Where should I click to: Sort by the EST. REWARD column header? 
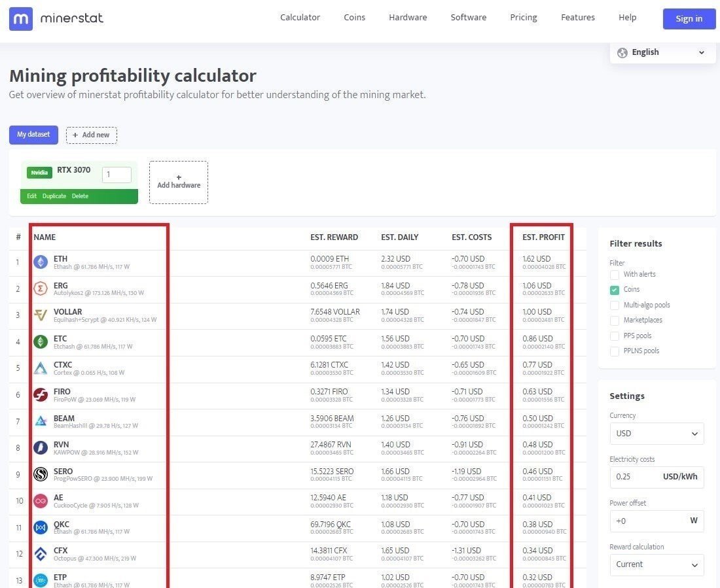[x=334, y=237]
